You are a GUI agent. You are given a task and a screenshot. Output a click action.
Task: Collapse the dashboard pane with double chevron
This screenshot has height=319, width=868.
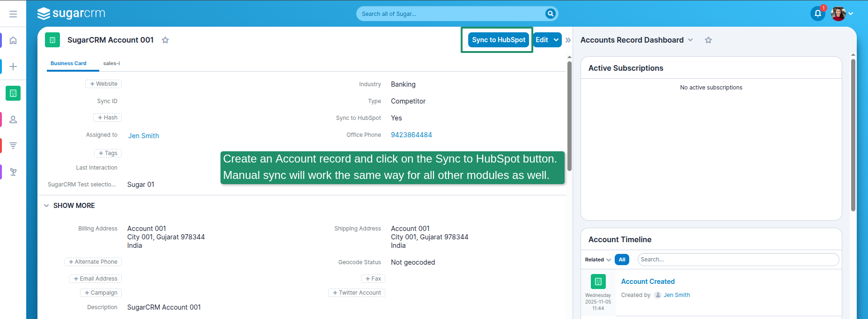[x=568, y=40]
